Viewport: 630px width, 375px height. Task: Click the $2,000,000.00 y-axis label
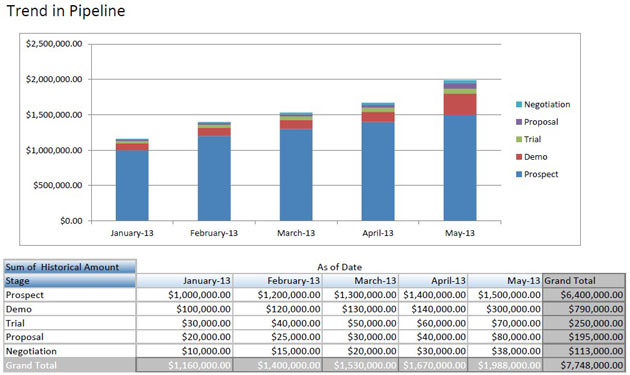coord(54,79)
